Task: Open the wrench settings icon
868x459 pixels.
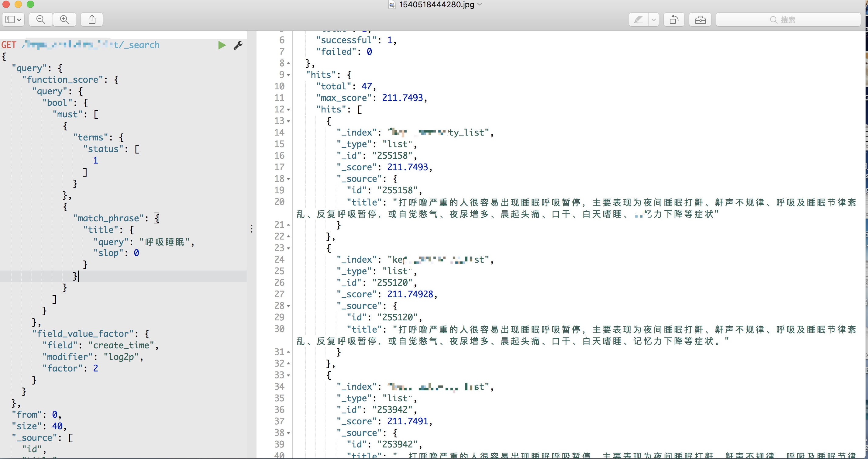Action: click(238, 45)
